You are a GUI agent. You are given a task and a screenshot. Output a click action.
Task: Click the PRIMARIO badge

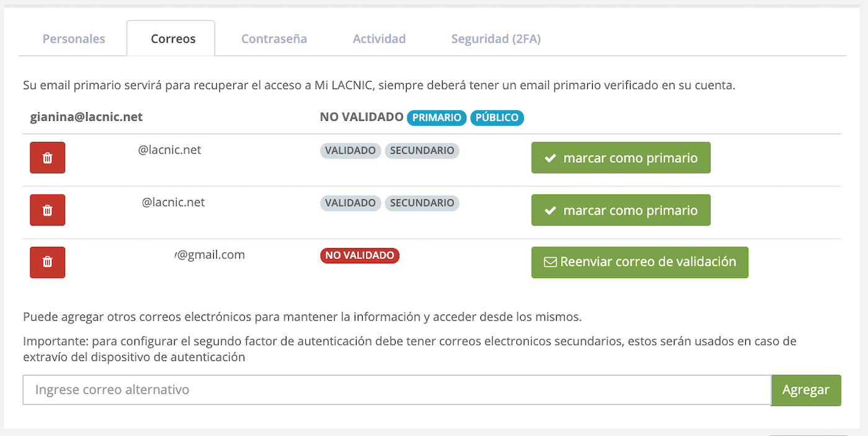[436, 118]
